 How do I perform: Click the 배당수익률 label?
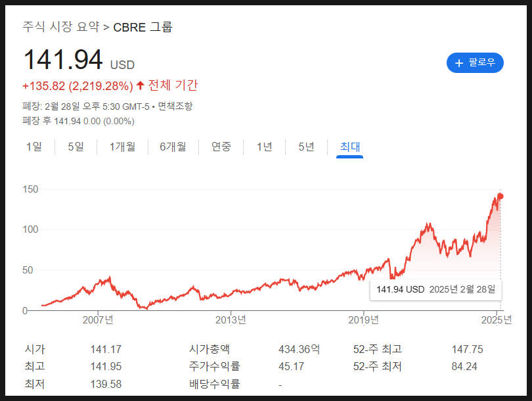point(214,384)
